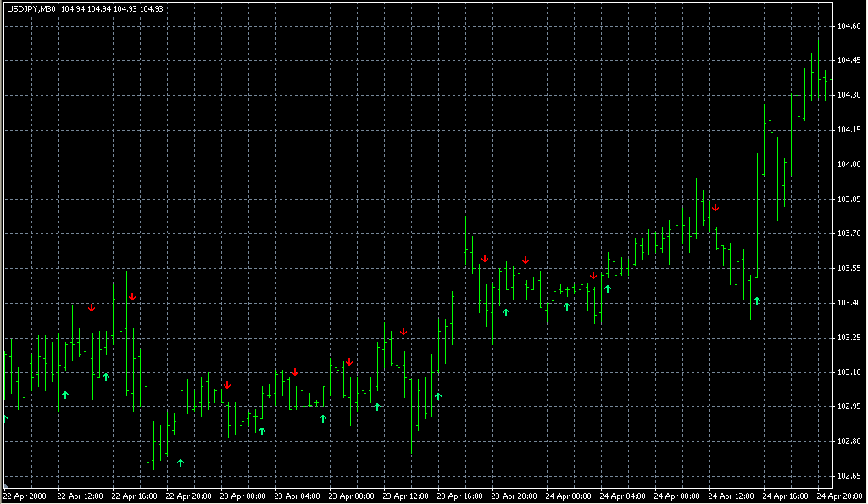Click the USDJPY,M30 chart symbol title
Screen dimensions: 868x504
click(x=30, y=9)
